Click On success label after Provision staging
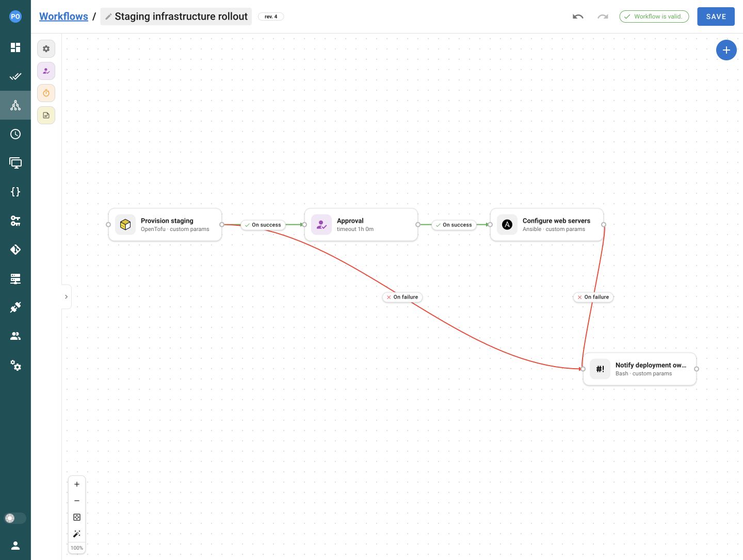Screen dimensions: 743x560 click(x=263, y=225)
